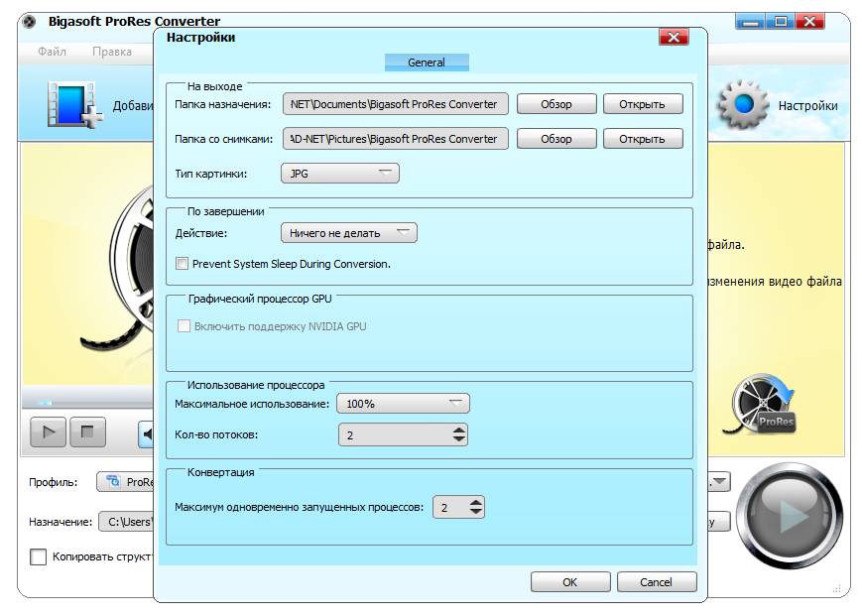Increase Кол-во потоков value
The image size is (862, 616).
click(459, 430)
